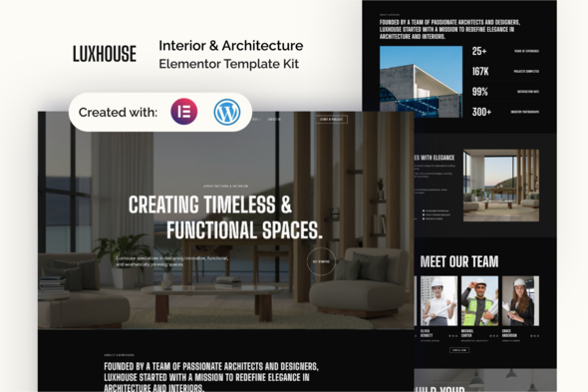The image size is (588, 392).
Task: Click the 'MEET OUR TEAM' heading
Action: (x=459, y=261)
